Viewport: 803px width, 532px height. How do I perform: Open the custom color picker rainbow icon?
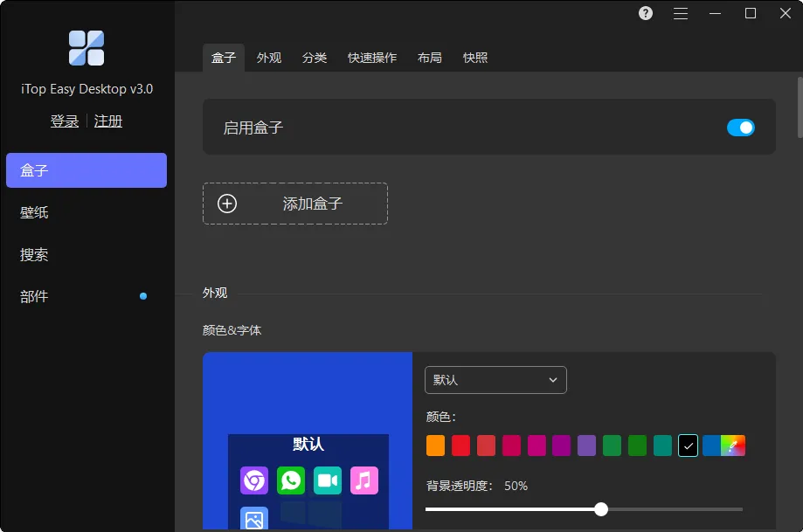coord(733,446)
